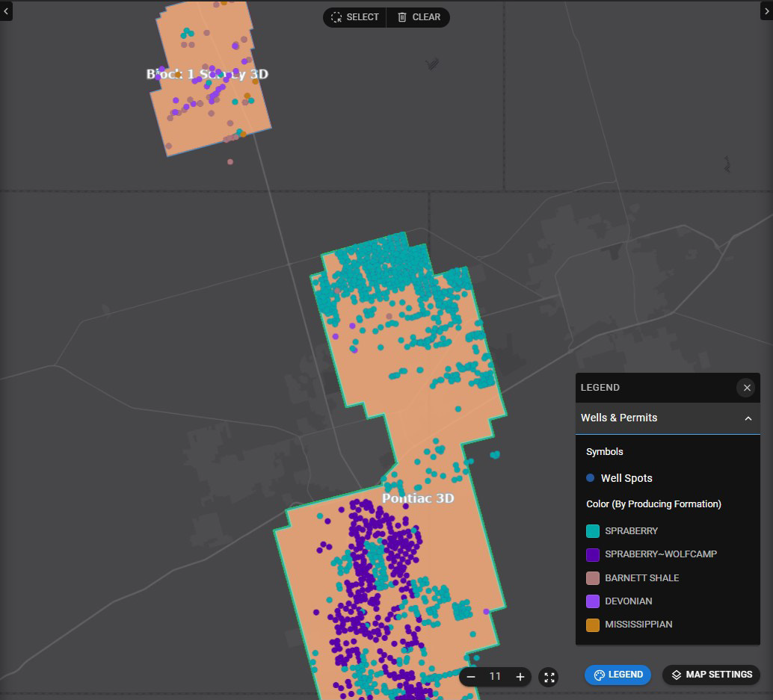
Task: Collapse the Wells & Permits section
Action: (x=748, y=418)
